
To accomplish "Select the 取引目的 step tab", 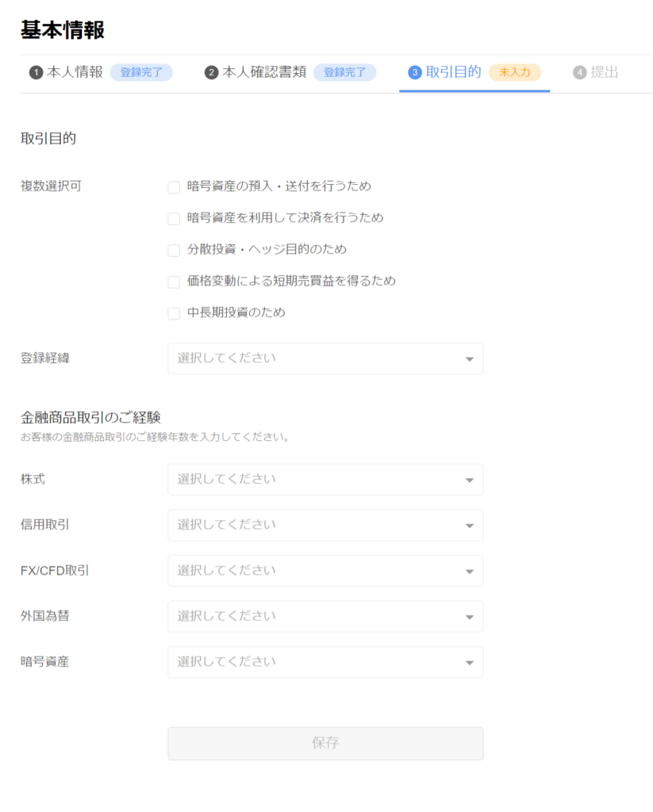I will [474, 72].
